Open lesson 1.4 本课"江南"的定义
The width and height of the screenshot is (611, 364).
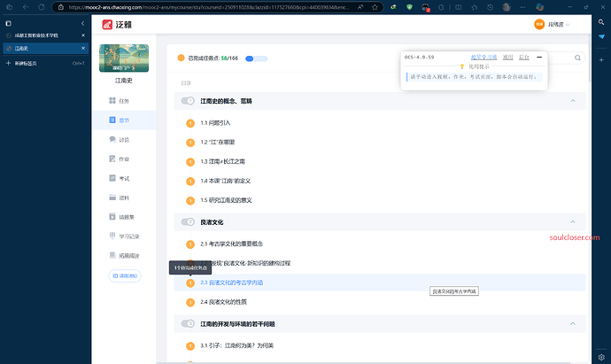tap(225, 181)
